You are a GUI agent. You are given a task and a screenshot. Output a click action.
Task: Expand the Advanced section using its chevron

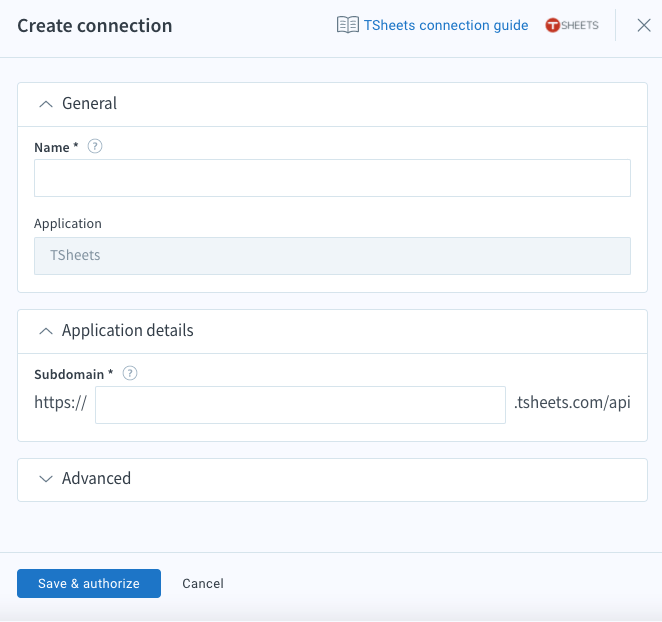(45, 479)
